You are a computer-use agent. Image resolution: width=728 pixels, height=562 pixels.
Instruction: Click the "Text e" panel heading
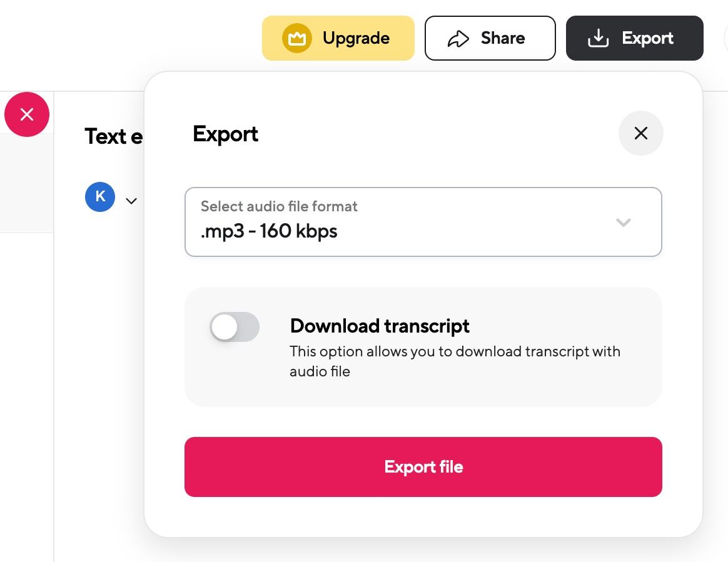114,136
